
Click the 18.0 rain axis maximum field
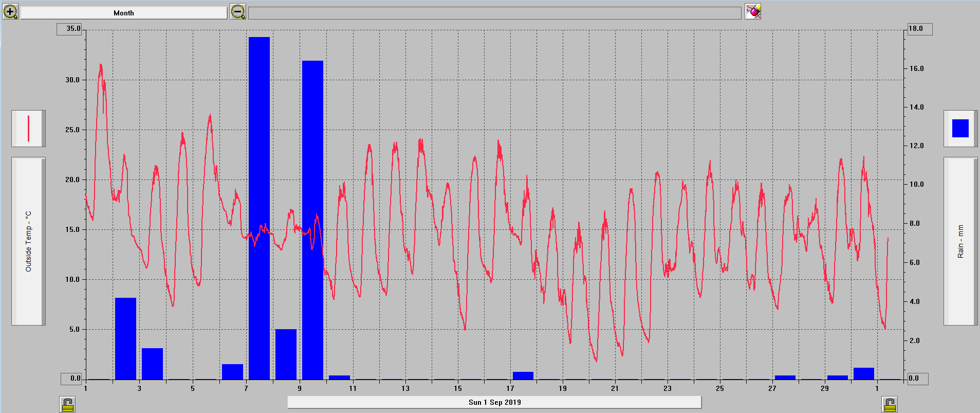tap(918, 29)
